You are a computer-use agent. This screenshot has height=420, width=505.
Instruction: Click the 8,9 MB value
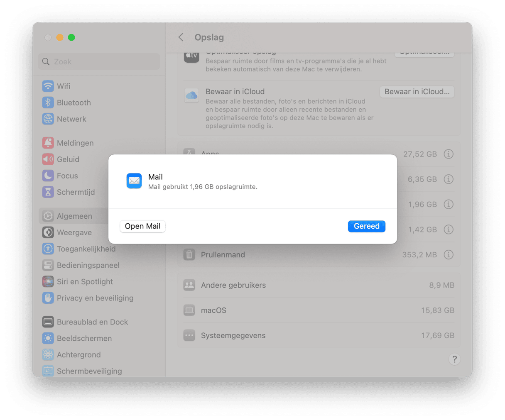442,285
